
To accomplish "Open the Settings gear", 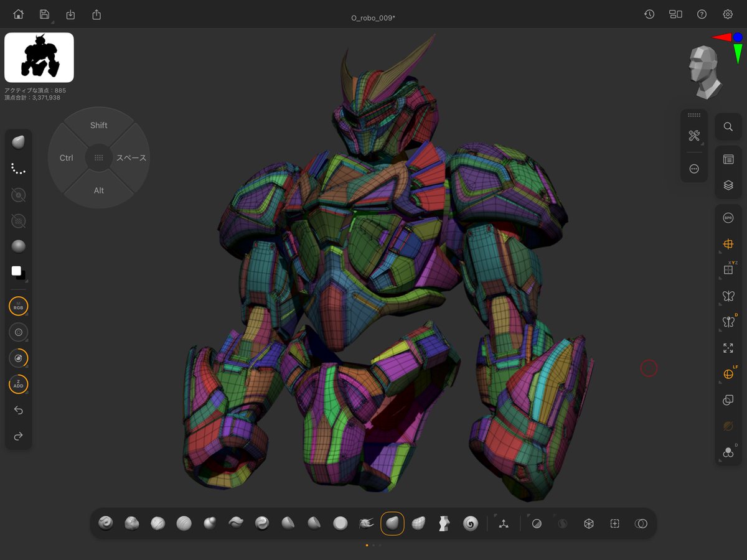I will click(728, 14).
